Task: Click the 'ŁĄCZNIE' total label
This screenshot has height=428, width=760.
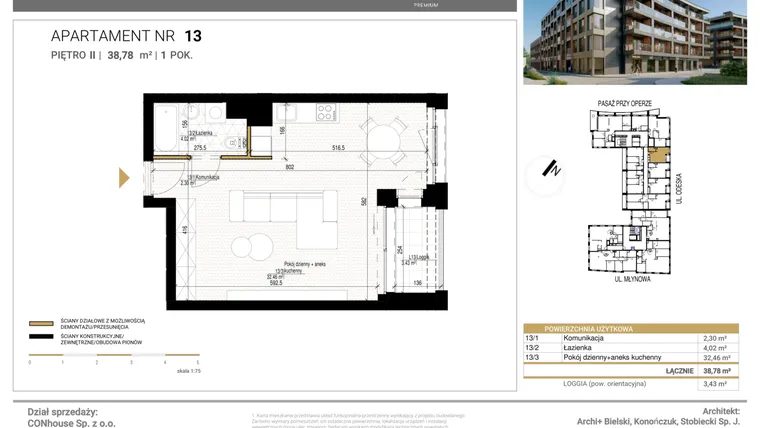Action: pyautogui.click(x=680, y=371)
